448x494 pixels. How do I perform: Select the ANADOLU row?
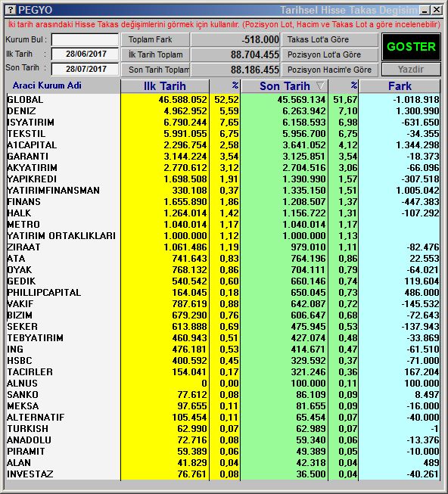(x=223, y=440)
